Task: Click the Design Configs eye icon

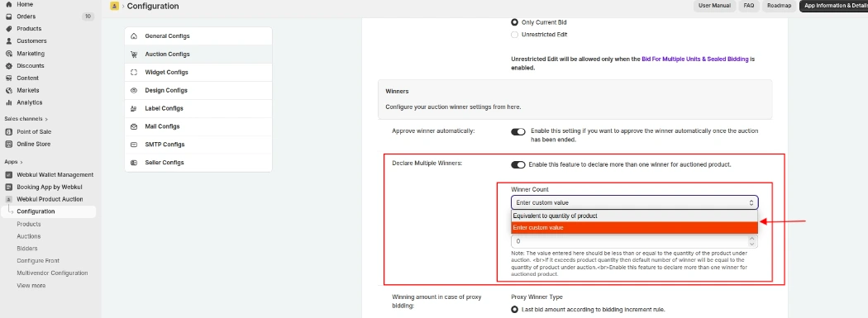Action: click(x=133, y=90)
